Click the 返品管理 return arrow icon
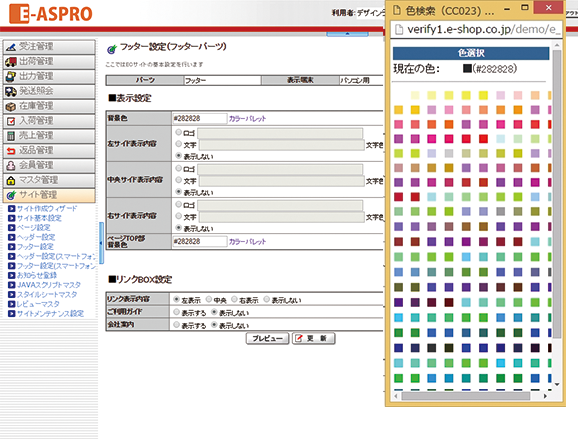 tap(11, 150)
